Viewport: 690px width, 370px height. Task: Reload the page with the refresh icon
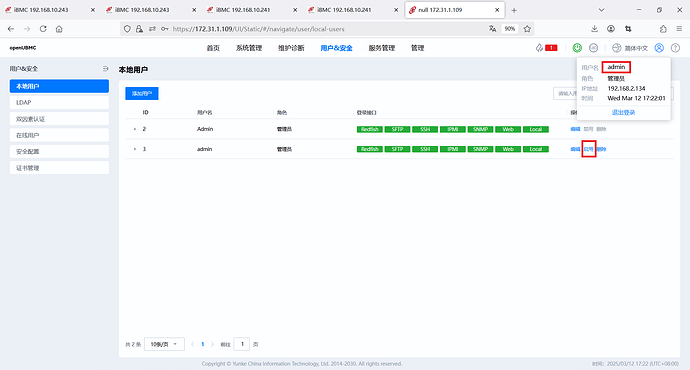pos(43,29)
